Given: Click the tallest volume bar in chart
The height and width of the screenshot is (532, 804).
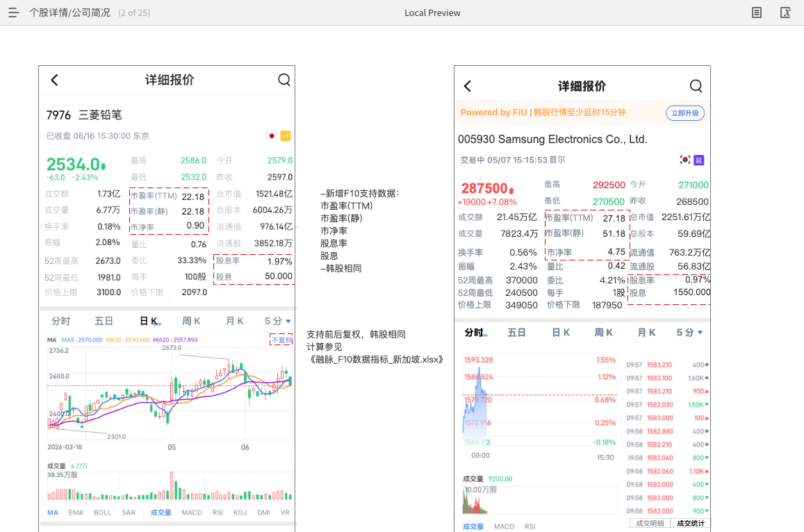Looking at the screenshot, I should click(x=172, y=485).
